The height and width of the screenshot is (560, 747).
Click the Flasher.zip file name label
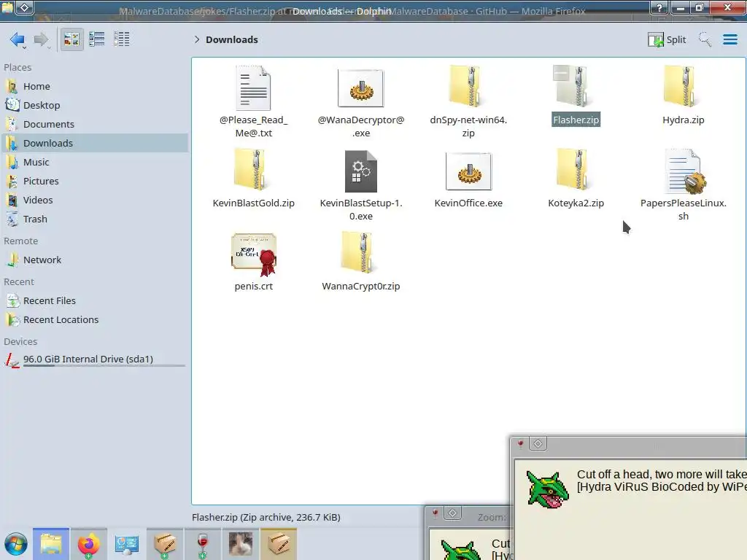(x=576, y=120)
